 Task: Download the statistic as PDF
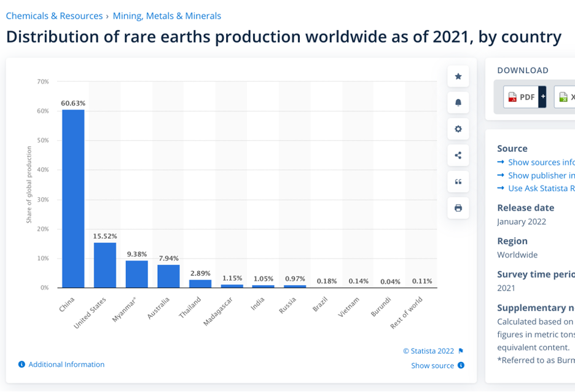tap(520, 97)
